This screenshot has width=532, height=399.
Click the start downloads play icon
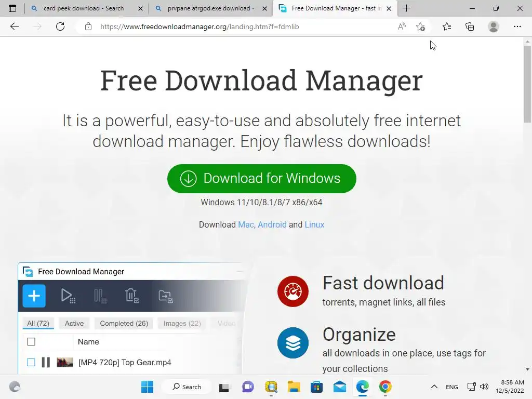(68, 296)
